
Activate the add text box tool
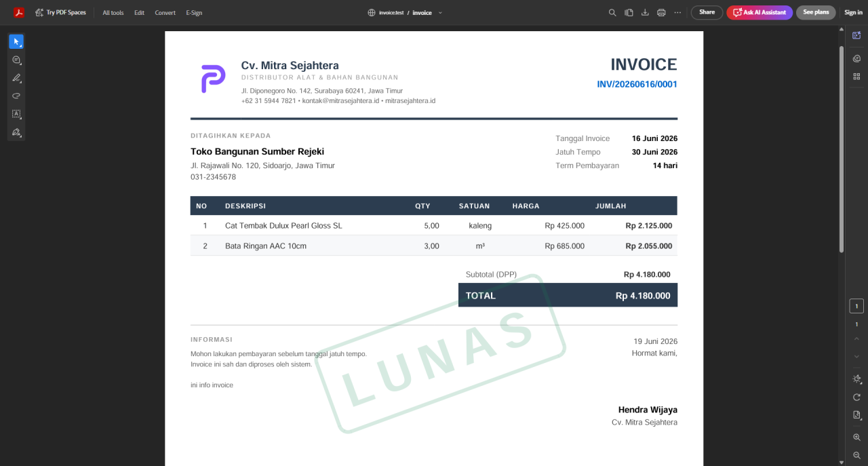click(16, 114)
